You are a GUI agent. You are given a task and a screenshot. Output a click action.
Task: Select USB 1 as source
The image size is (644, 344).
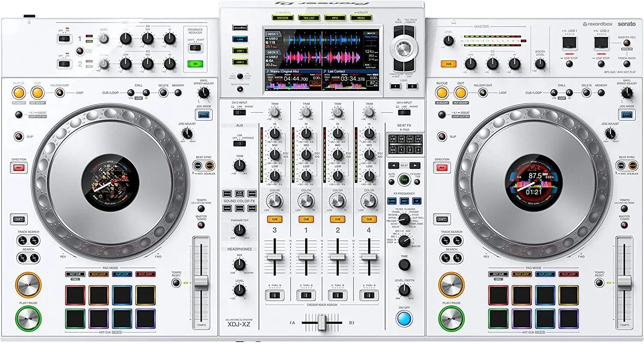(240, 51)
